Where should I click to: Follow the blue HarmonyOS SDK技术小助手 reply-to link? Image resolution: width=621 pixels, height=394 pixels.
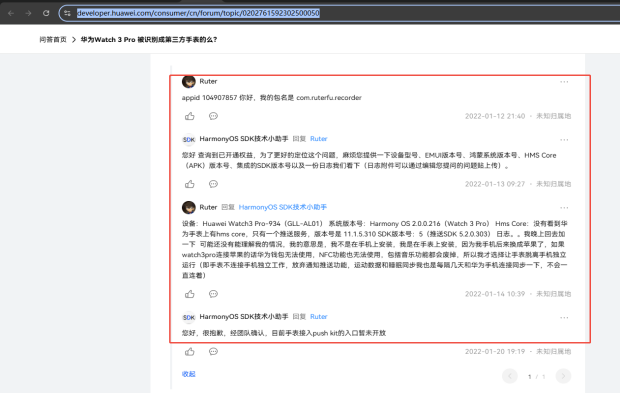282,207
